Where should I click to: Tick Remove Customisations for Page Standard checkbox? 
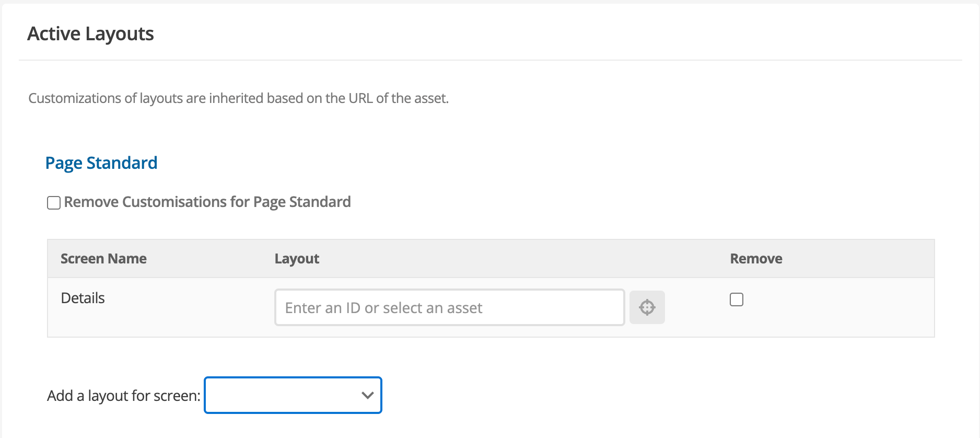pos(54,203)
